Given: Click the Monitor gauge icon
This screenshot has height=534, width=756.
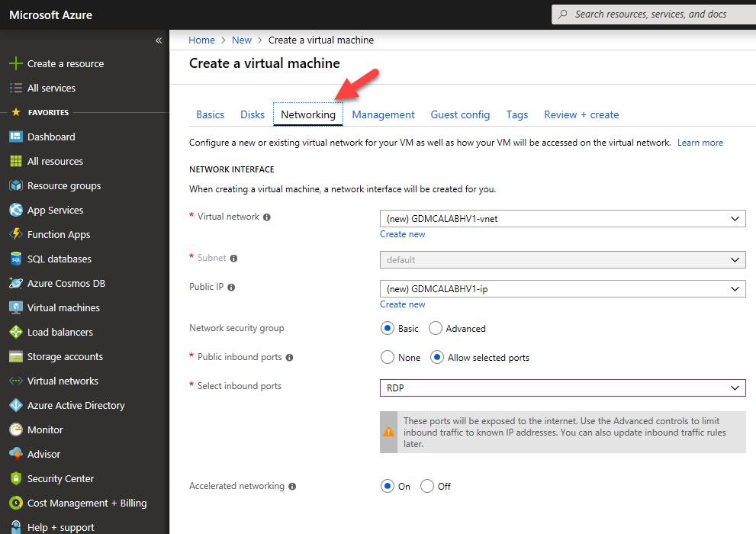Looking at the screenshot, I should tap(16, 429).
